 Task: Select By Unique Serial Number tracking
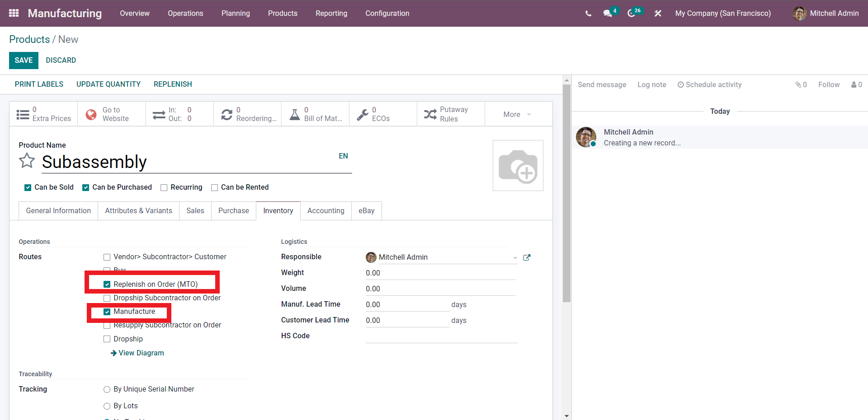(x=107, y=389)
